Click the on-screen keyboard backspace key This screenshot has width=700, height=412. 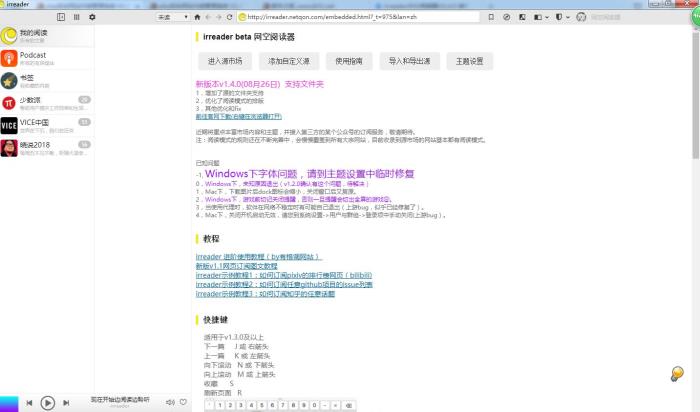tap(349, 405)
